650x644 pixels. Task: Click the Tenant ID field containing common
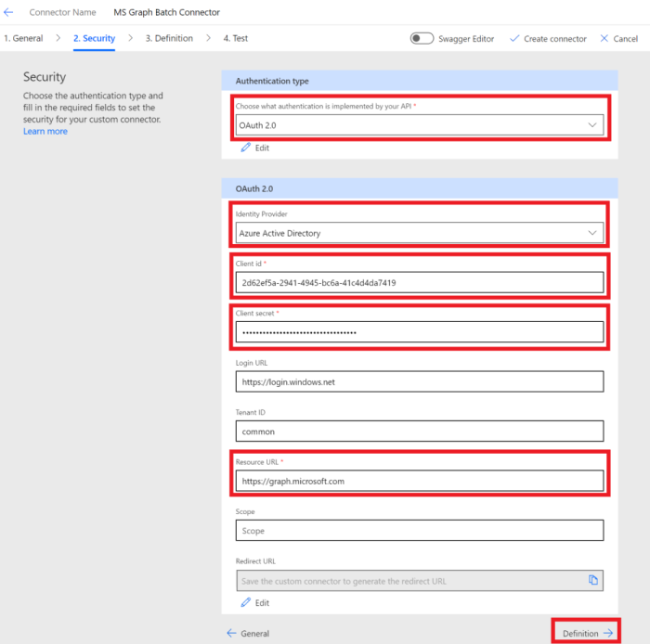[420, 431]
